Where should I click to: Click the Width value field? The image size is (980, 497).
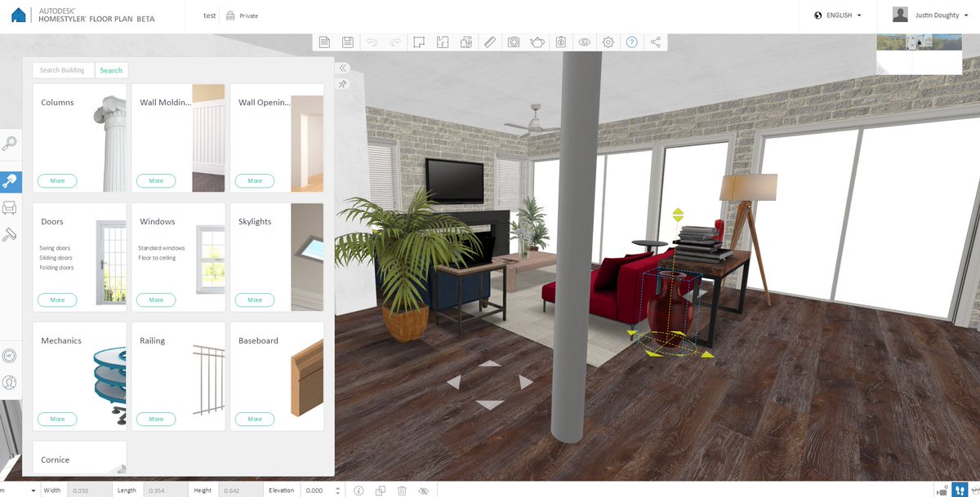pos(88,490)
